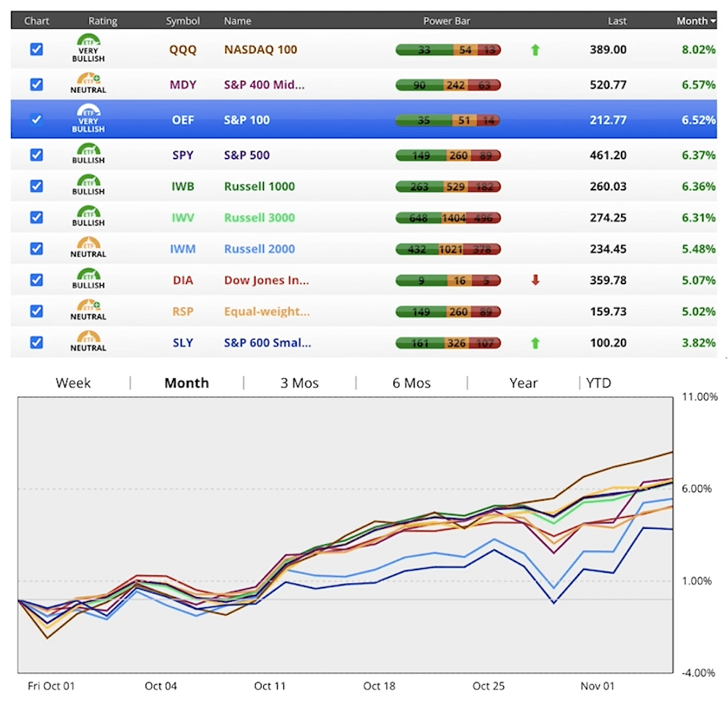728x704 pixels.
Task: Select the Month chart tab
Action: [187, 383]
